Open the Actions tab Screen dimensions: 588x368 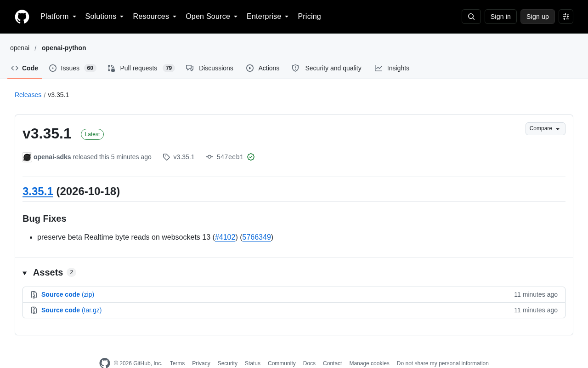click(263, 68)
